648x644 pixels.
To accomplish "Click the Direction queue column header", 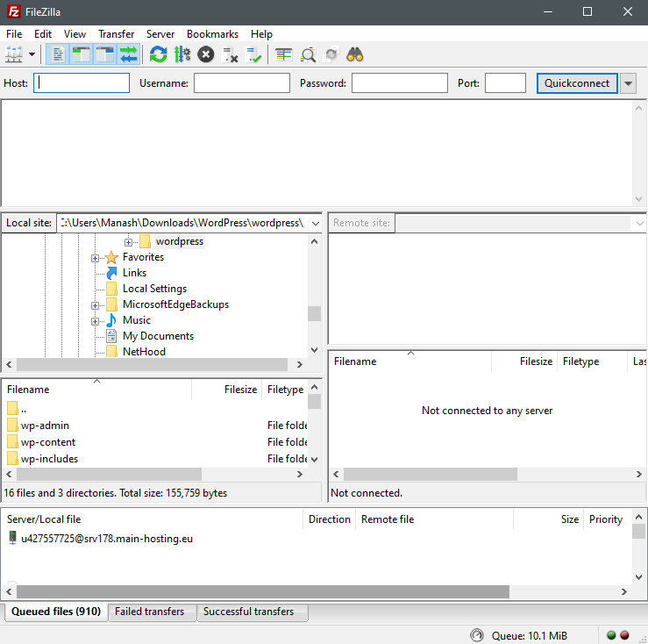I will tap(330, 519).
